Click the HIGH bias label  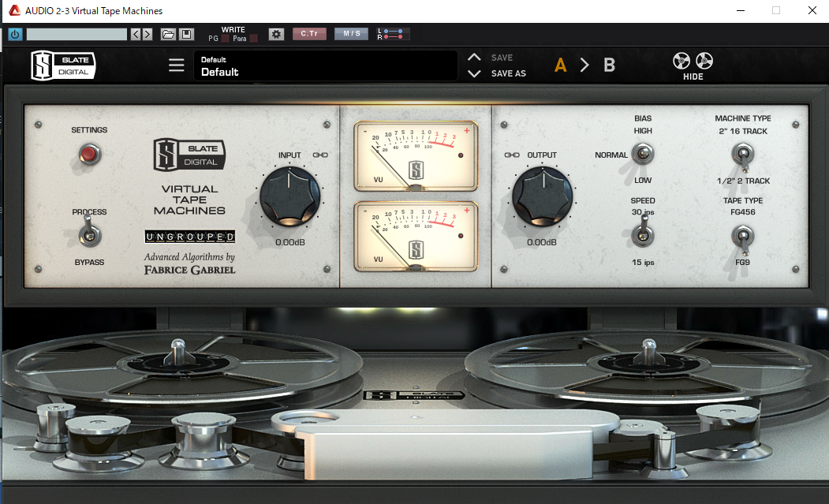tap(643, 131)
